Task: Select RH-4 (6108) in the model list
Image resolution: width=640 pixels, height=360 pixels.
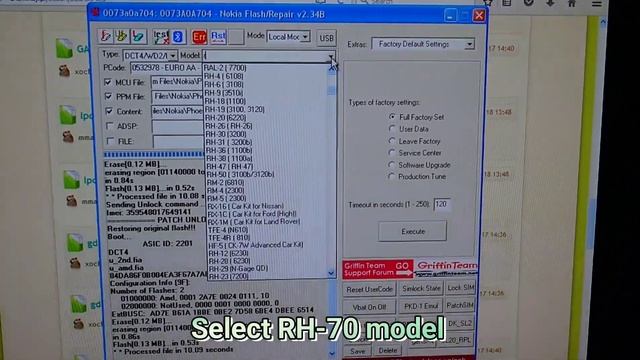Action: click(x=224, y=76)
